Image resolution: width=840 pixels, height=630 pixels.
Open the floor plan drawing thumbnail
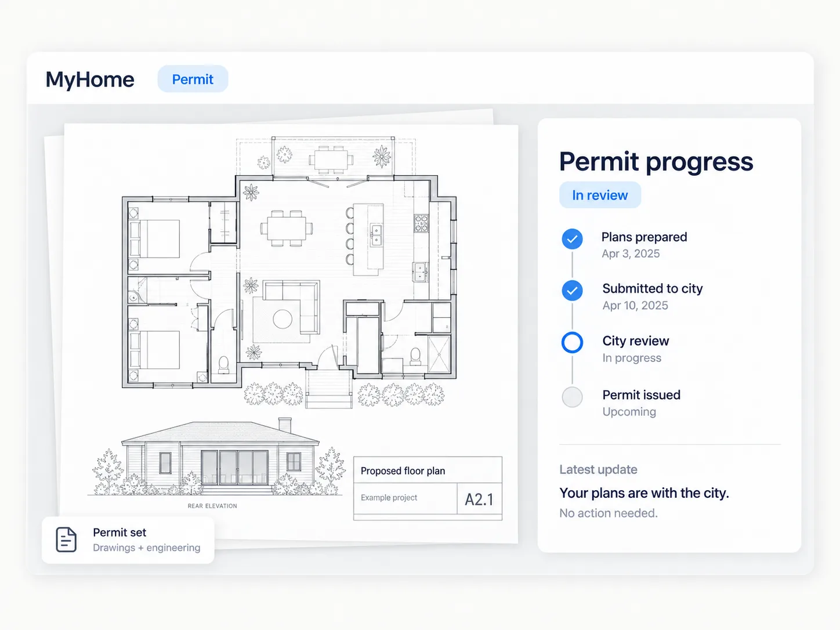click(x=289, y=271)
